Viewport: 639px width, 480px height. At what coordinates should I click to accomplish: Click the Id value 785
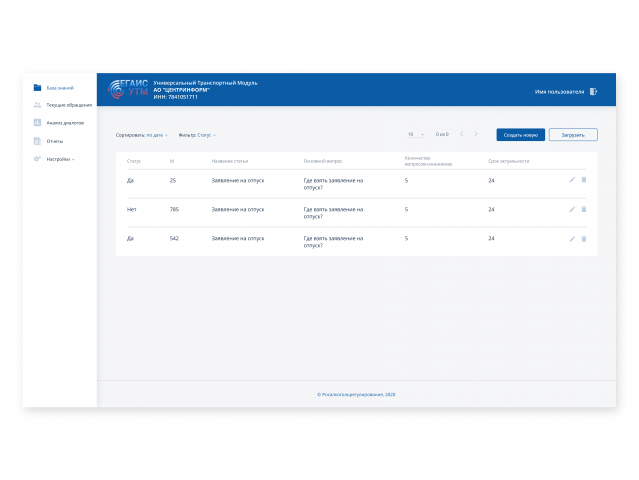pyautogui.click(x=174, y=209)
